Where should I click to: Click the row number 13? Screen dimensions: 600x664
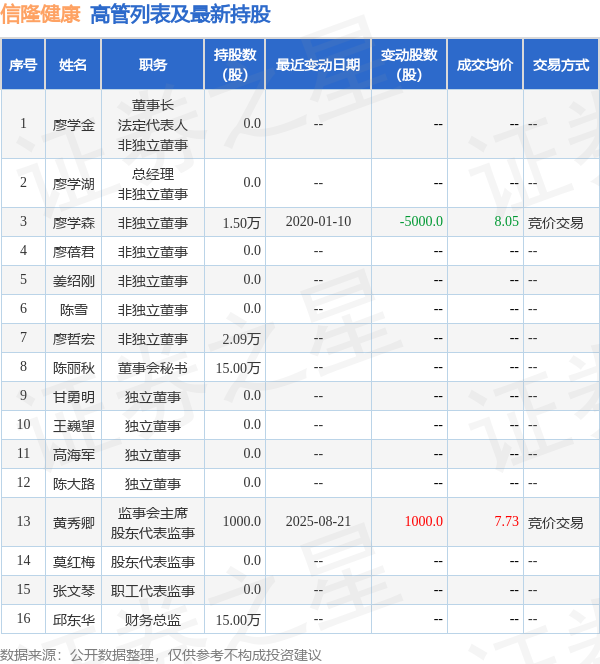pyautogui.click(x=23, y=521)
